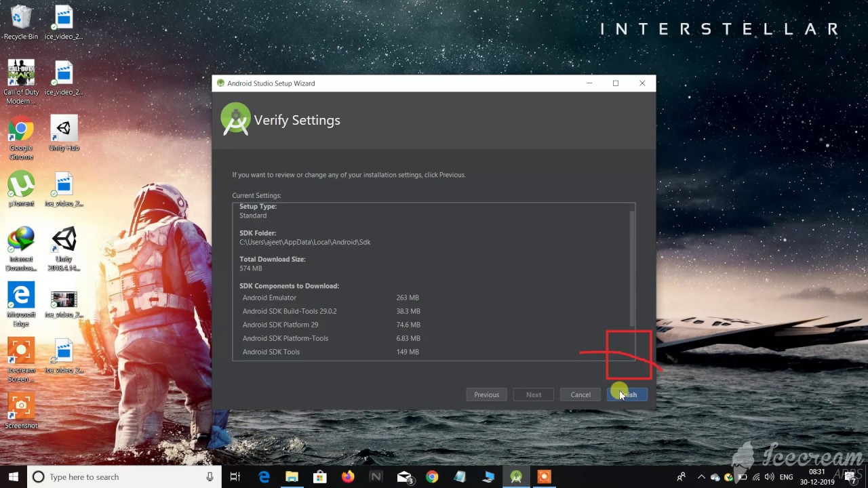Viewport: 868px width, 488px height.
Task: Close the Android Studio Setup Wizard window
Action: coord(642,83)
